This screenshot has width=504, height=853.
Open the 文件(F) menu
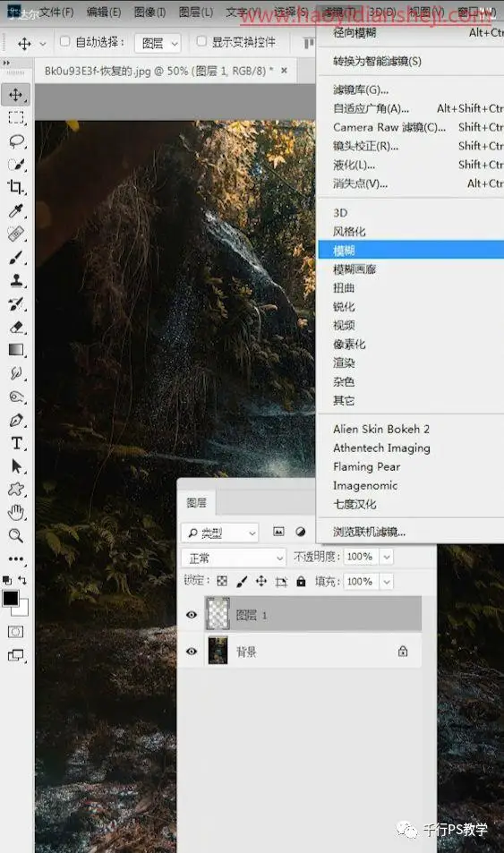click(57, 12)
